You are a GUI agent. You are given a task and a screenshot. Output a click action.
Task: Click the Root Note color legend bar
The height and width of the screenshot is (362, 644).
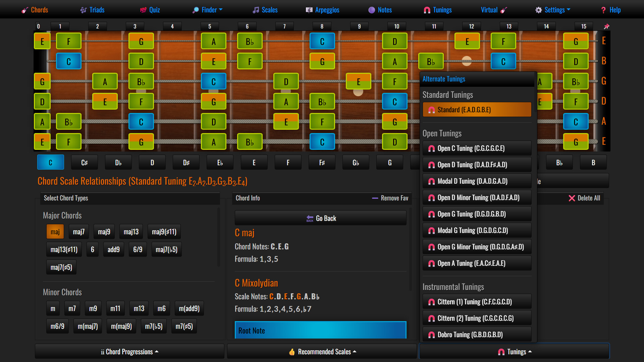(x=320, y=330)
